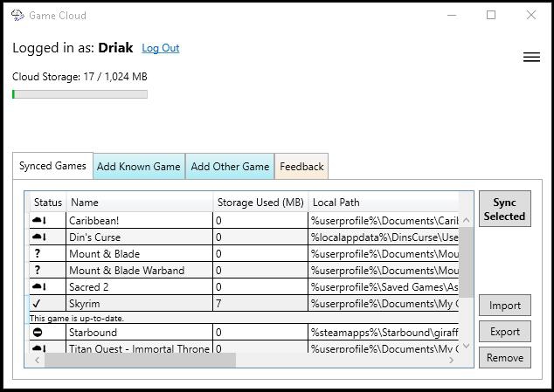Sort by the Status column header
The width and height of the screenshot is (554, 392).
pyautogui.click(x=48, y=203)
